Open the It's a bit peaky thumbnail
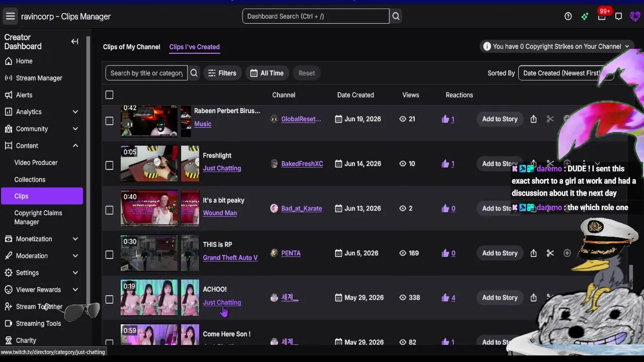 [149, 208]
